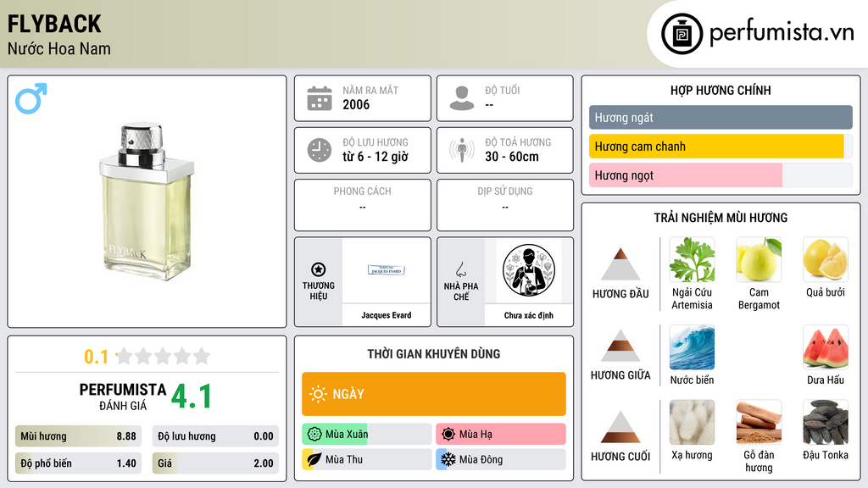The width and height of the screenshot is (868, 488).
Task: Open the Flyback perfume bottle image
Action: 147,202
